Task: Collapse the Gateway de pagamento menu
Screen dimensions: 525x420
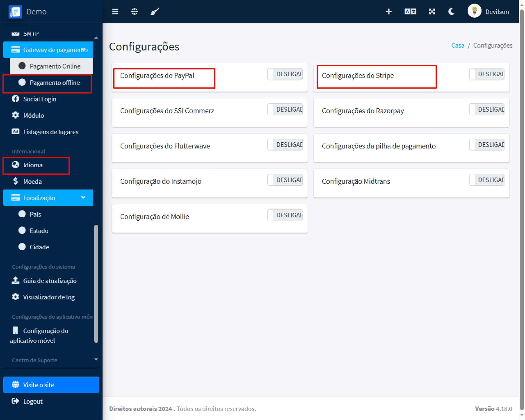Action: [83, 49]
